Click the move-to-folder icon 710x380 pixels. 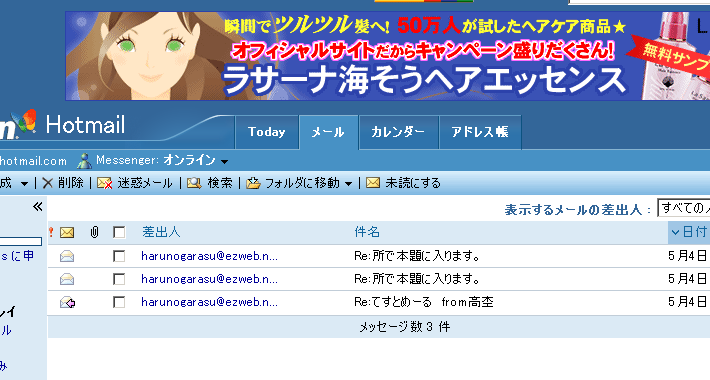click(x=253, y=183)
